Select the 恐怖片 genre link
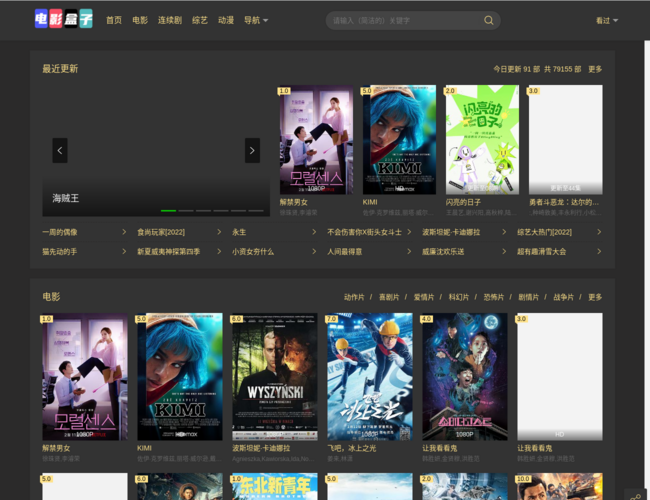The width and height of the screenshot is (650, 500). (x=493, y=297)
